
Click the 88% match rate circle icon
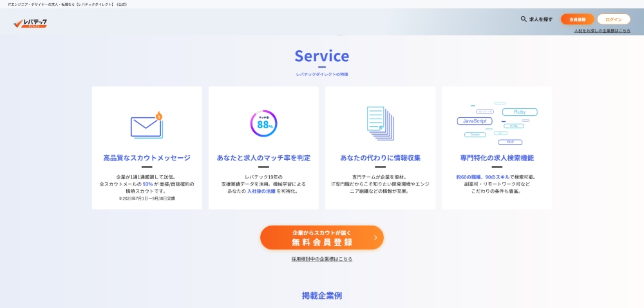(x=263, y=124)
